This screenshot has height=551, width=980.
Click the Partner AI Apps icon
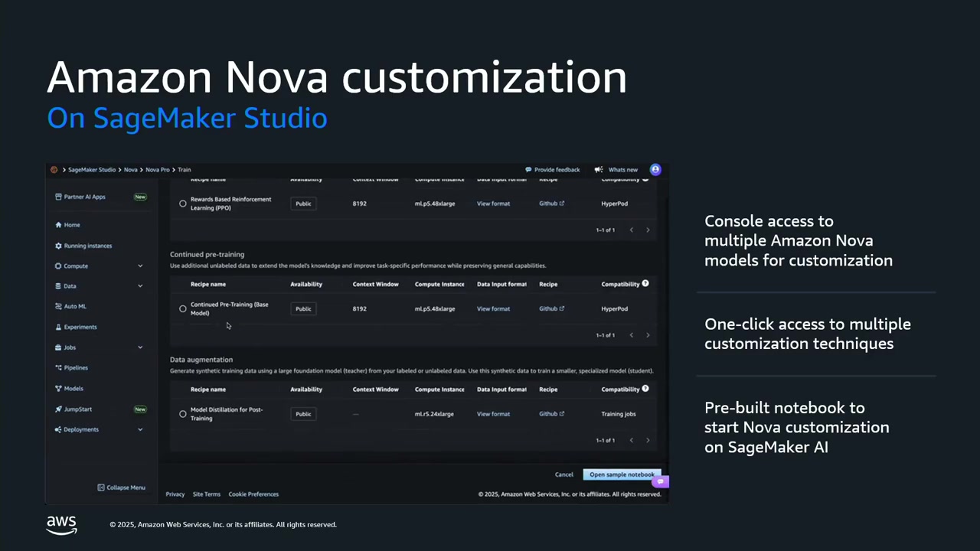[x=58, y=197]
